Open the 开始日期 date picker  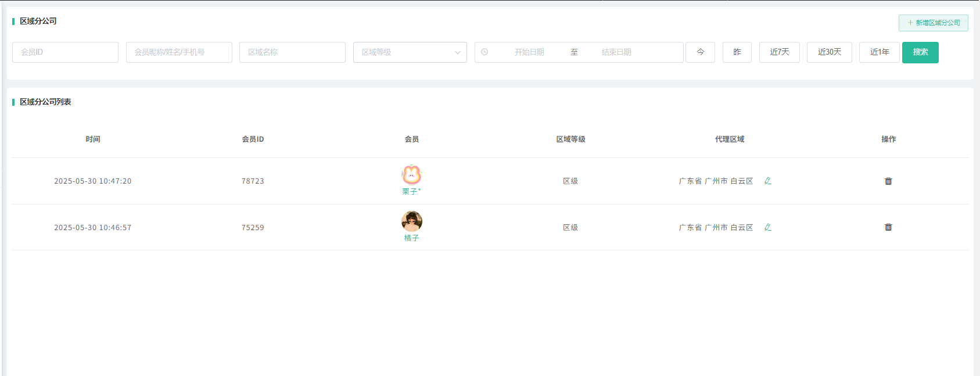coord(529,52)
